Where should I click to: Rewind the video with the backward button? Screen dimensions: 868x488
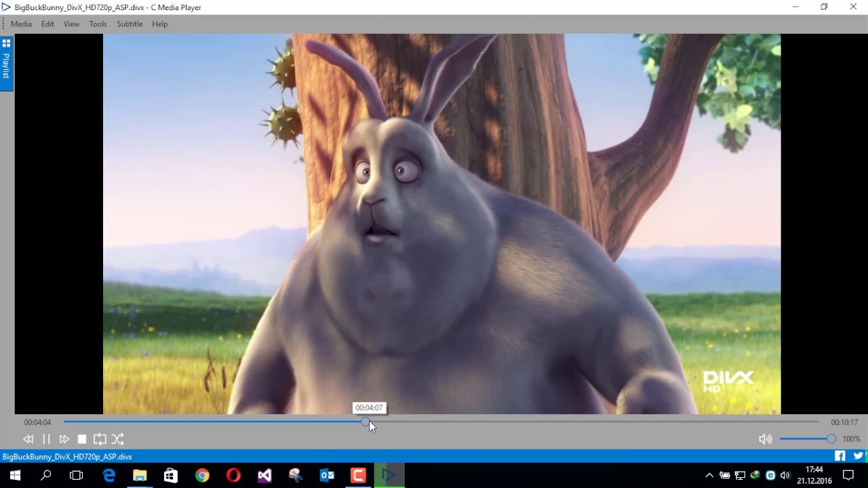pos(28,439)
